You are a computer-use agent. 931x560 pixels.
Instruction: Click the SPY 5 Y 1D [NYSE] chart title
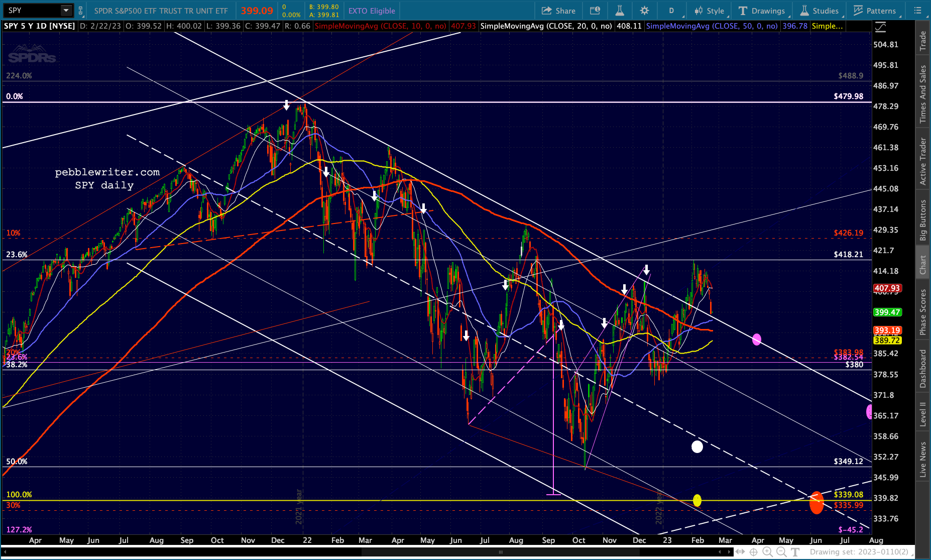tap(39, 26)
